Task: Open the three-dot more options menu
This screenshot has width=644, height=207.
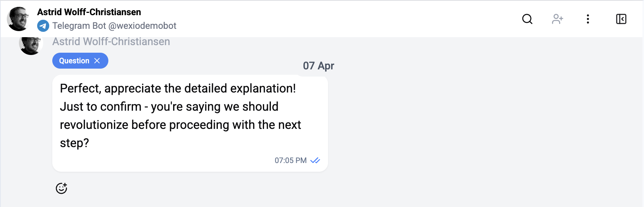Action: pyautogui.click(x=588, y=19)
